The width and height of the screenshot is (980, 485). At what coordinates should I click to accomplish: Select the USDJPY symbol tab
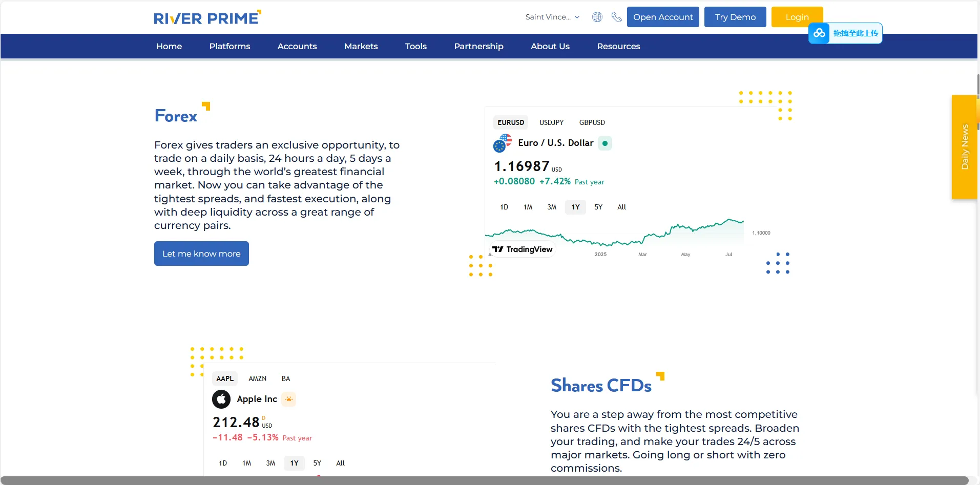click(x=551, y=122)
